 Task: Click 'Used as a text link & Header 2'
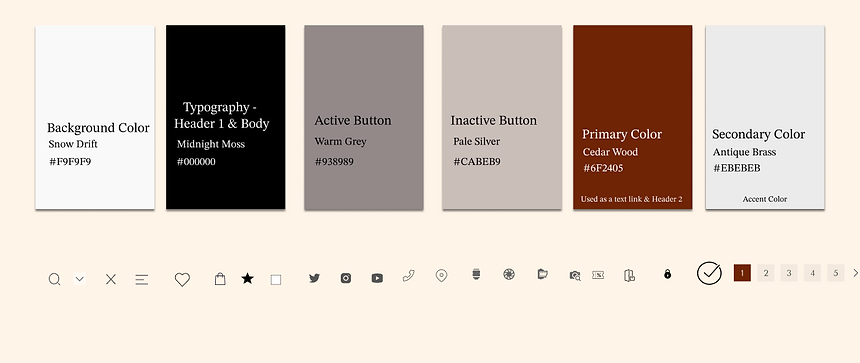tap(632, 199)
